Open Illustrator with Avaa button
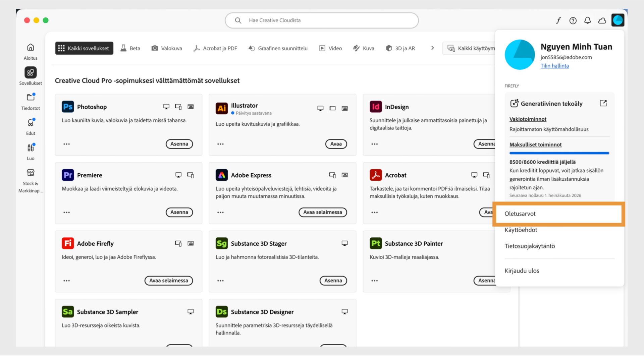The height and width of the screenshot is (356, 644). [x=336, y=144]
